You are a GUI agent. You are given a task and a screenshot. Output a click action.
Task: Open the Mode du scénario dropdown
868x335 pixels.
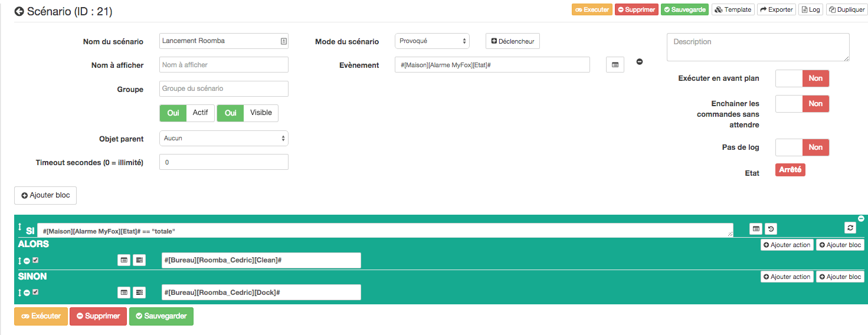(x=432, y=41)
